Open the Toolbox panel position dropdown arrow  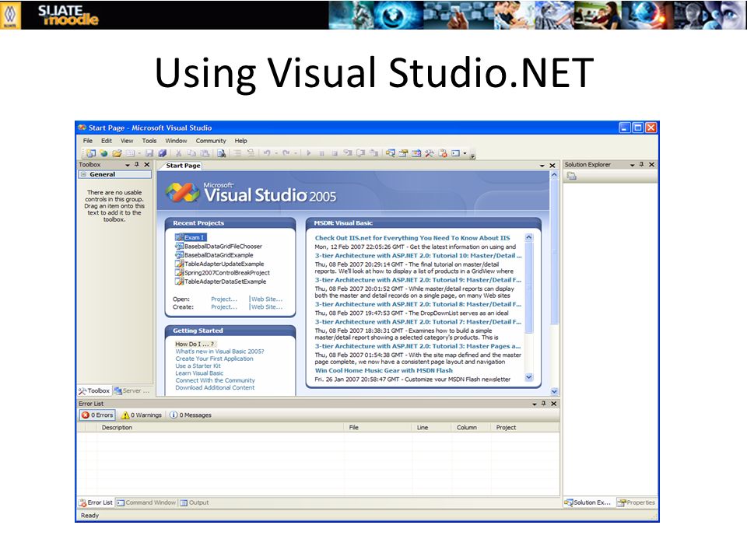pos(127,165)
